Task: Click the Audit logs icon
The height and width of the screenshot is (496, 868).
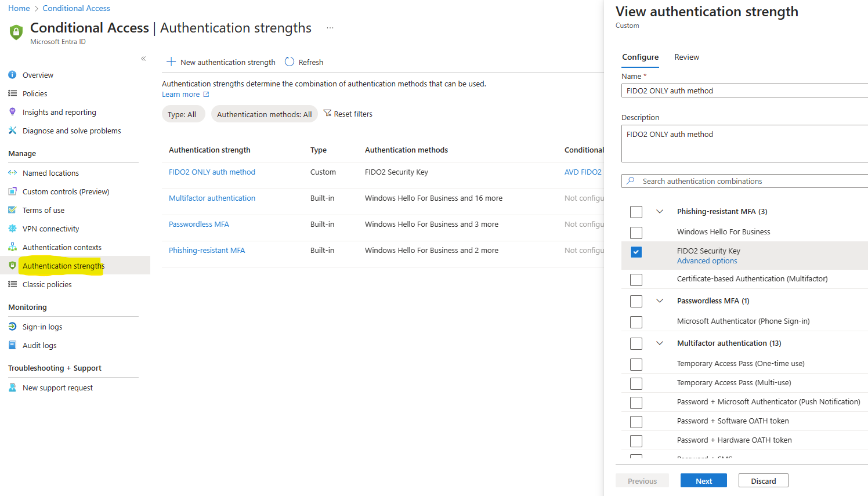Action: point(12,345)
